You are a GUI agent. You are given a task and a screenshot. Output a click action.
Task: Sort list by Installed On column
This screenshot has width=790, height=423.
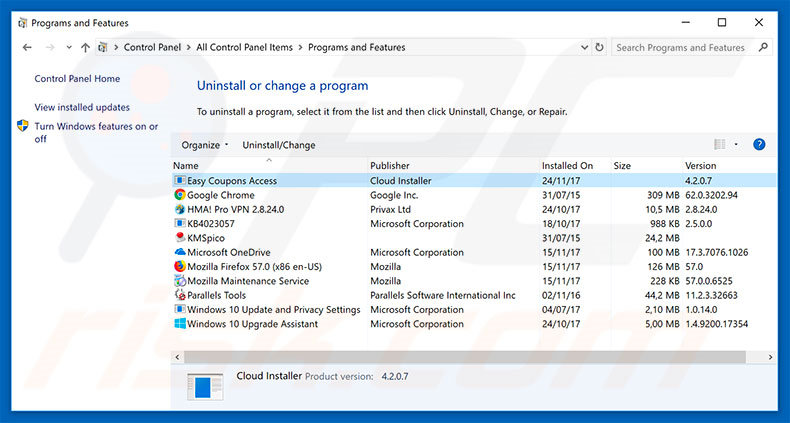pos(567,165)
